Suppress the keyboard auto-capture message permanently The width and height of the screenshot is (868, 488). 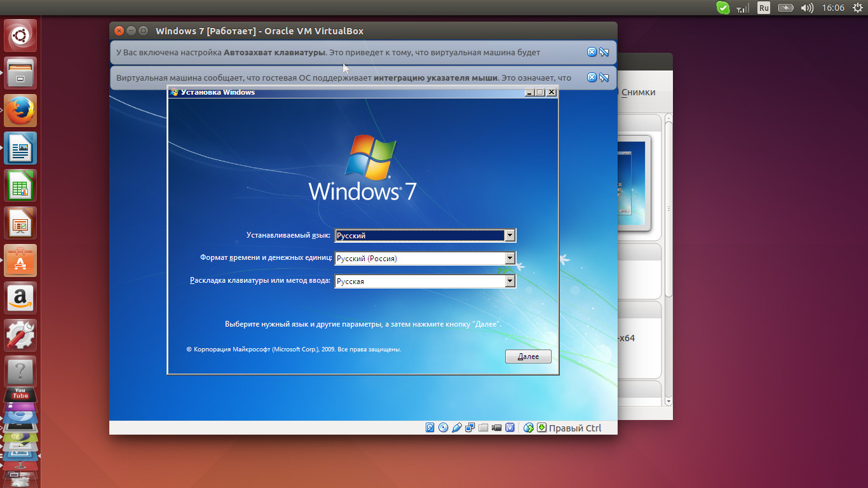pyautogui.click(x=604, y=52)
